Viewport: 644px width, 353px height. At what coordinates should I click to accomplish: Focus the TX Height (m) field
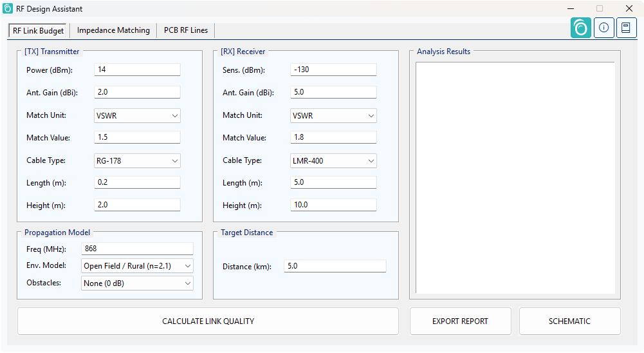click(137, 205)
